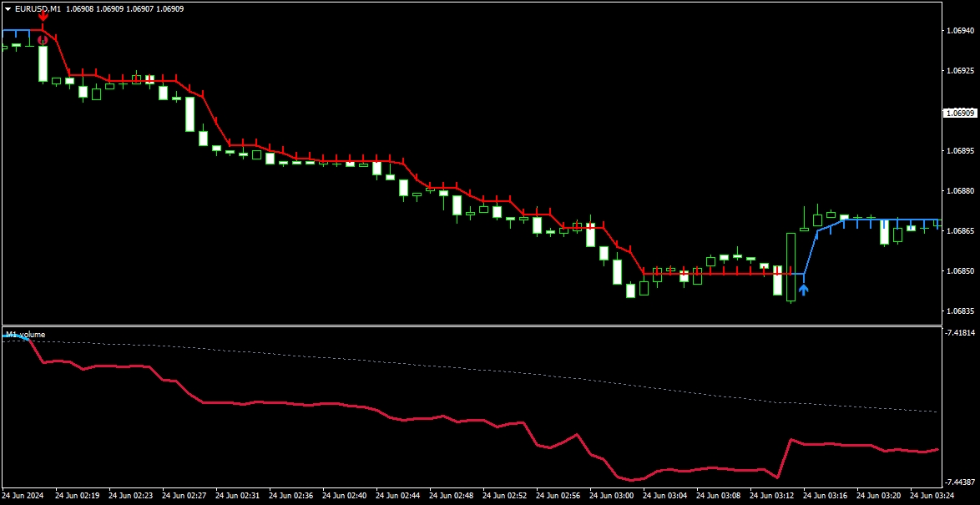Select the 1.06835 price scale value

(x=961, y=311)
